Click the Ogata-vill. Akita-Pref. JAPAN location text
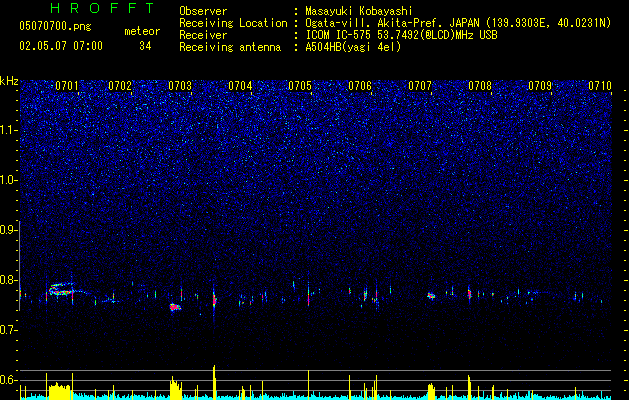Image resolution: width=629 pixels, height=400 pixels. 458,23
